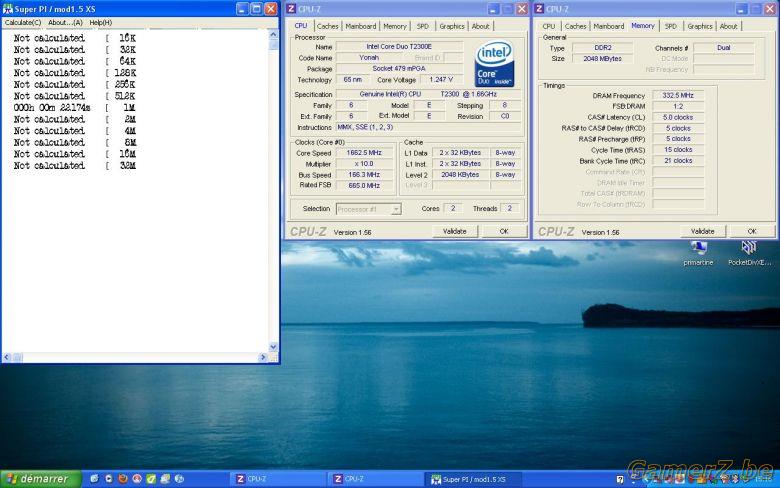Image resolution: width=780 pixels, height=488 pixels.
Task: Click the Channels # value 'Dual'
Action: (724, 48)
